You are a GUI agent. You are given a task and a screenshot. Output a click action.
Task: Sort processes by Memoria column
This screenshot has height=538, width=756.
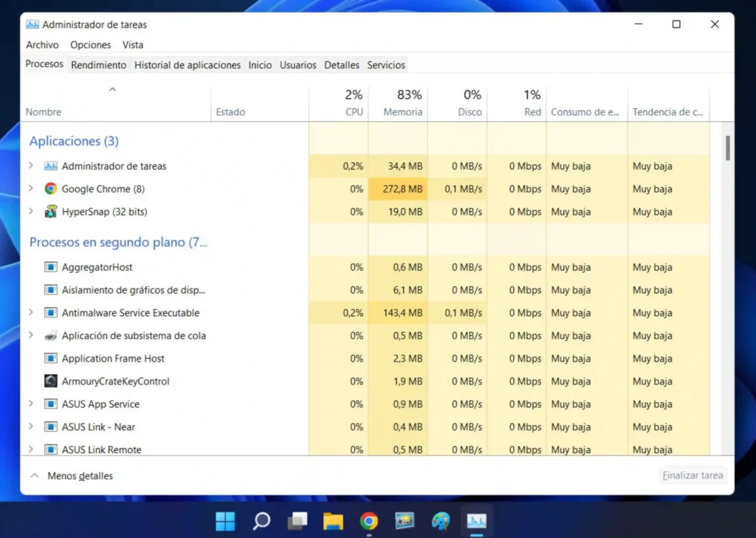[x=398, y=103]
